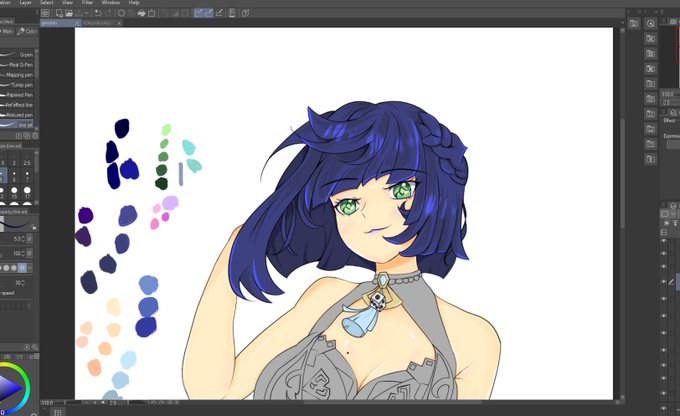Click the canvas vertical scrollbar
The width and height of the screenshot is (680, 416).
(x=623, y=174)
